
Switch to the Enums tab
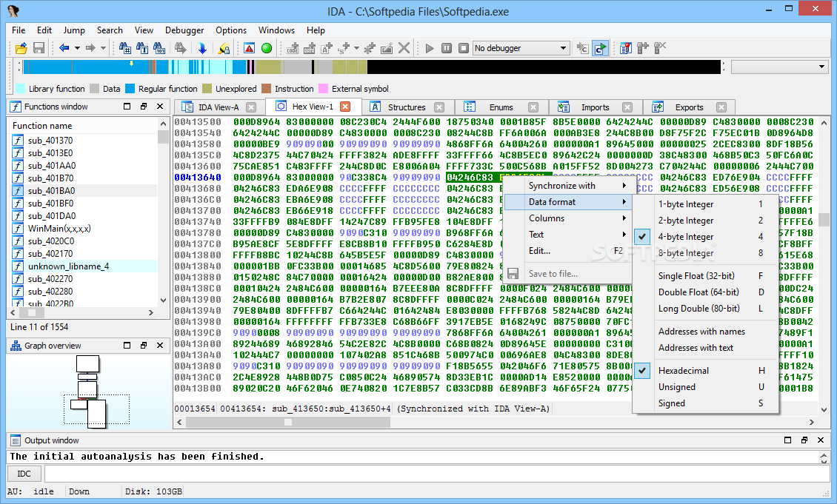[x=501, y=107]
